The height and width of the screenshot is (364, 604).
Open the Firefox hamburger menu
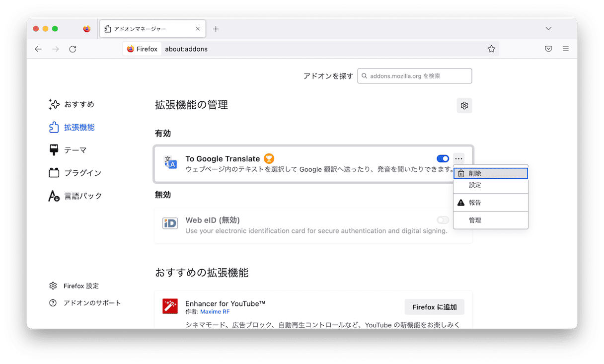pyautogui.click(x=566, y=49)
